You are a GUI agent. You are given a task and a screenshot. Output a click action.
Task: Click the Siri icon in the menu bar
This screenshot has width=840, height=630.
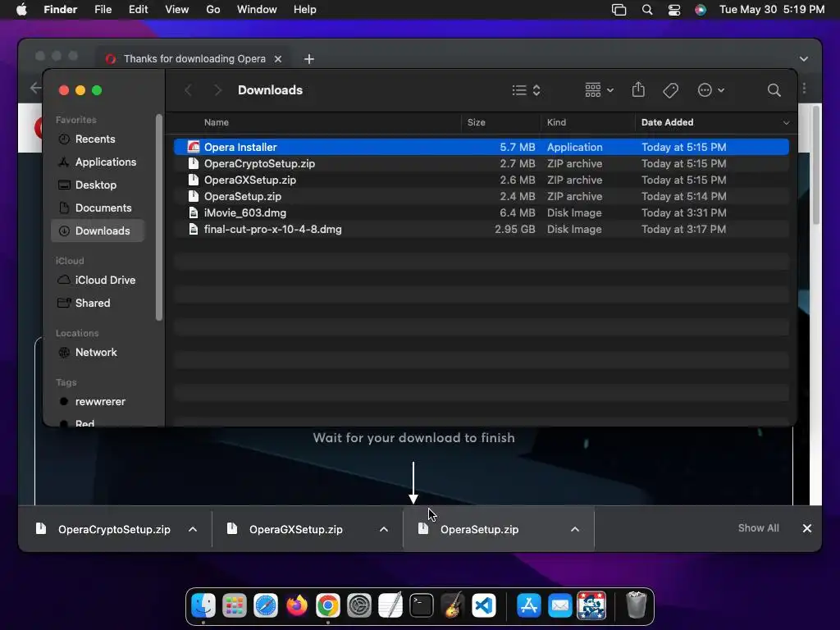pos(701,10)
